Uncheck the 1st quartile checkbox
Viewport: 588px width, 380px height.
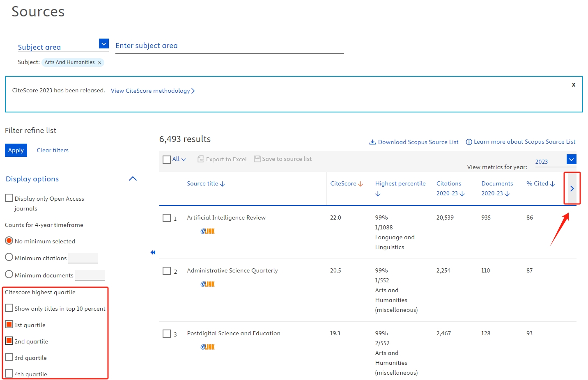click(x=9, y=325)
